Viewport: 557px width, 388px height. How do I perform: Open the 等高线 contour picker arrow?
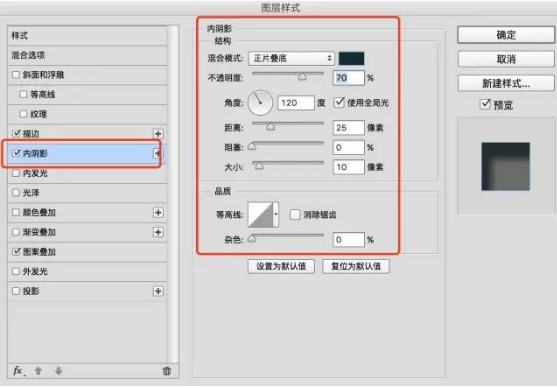pyautogui.click(x=276, y=214)
